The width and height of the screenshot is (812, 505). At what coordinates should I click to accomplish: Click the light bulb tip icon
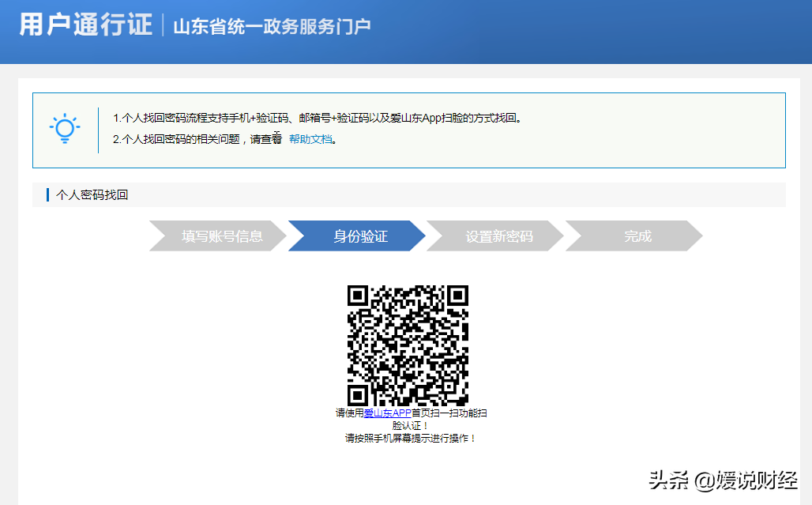point(65,128)
